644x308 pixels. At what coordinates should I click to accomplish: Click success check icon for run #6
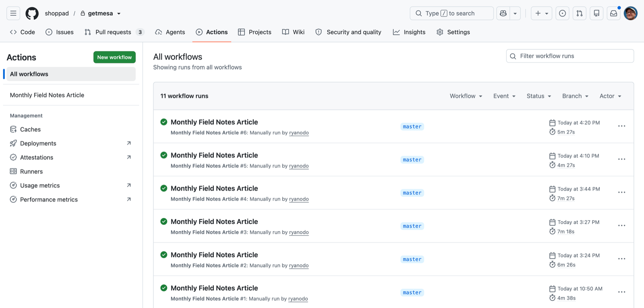(x=164, y=122)
